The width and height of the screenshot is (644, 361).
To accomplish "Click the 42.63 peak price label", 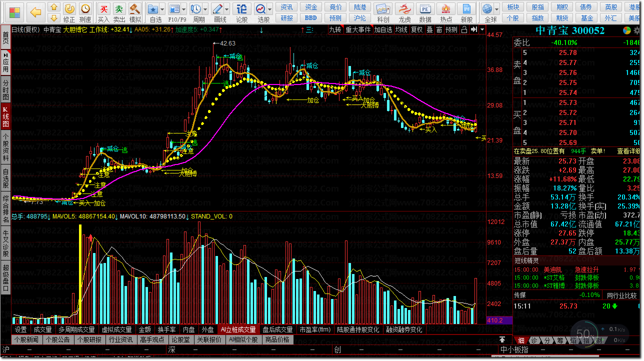I will click(x=227, y=43).
